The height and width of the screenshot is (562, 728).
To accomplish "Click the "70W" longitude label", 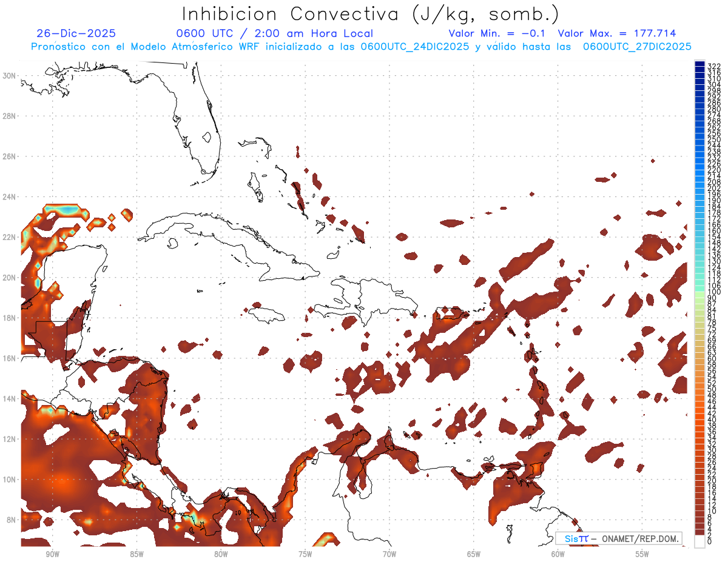I will [389, 554].
